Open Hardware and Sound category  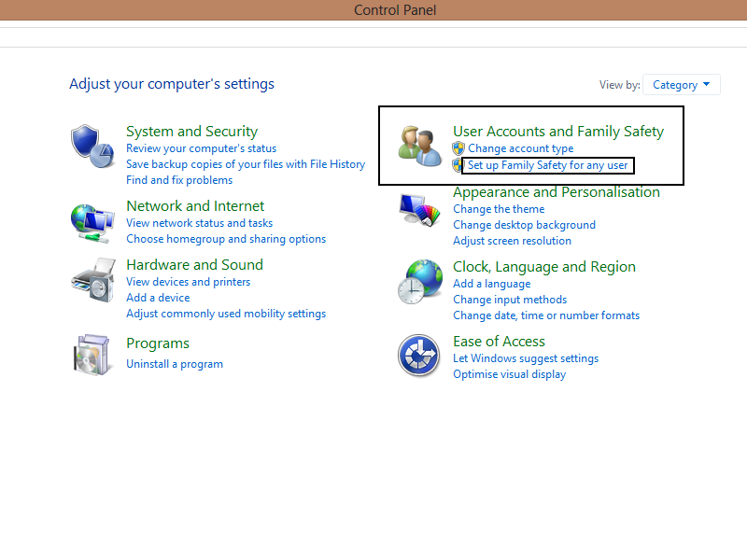point(194,265)
